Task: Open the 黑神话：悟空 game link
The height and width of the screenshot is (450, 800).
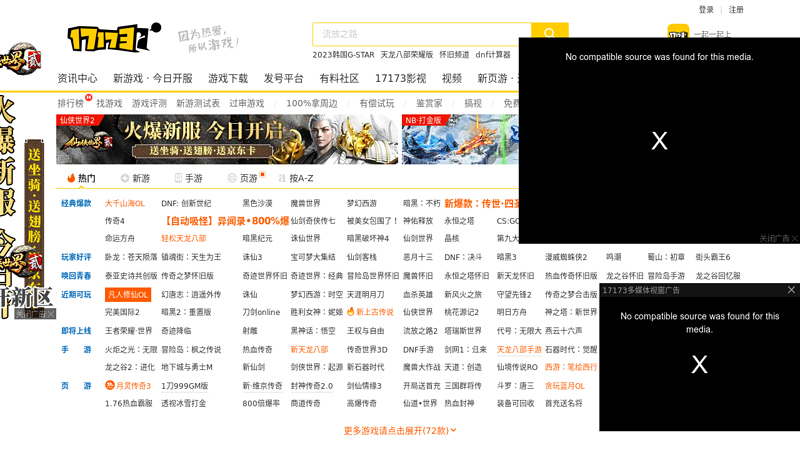Action: coord(313,331)
